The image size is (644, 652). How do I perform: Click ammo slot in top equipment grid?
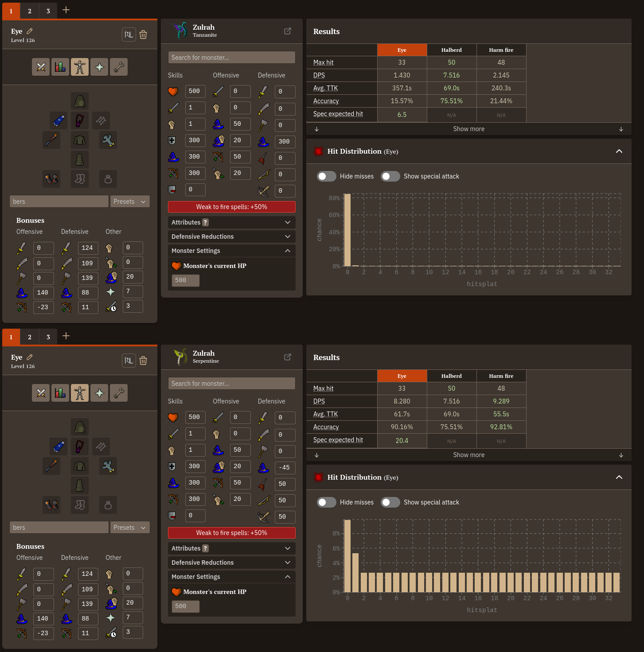coord(101,120)
